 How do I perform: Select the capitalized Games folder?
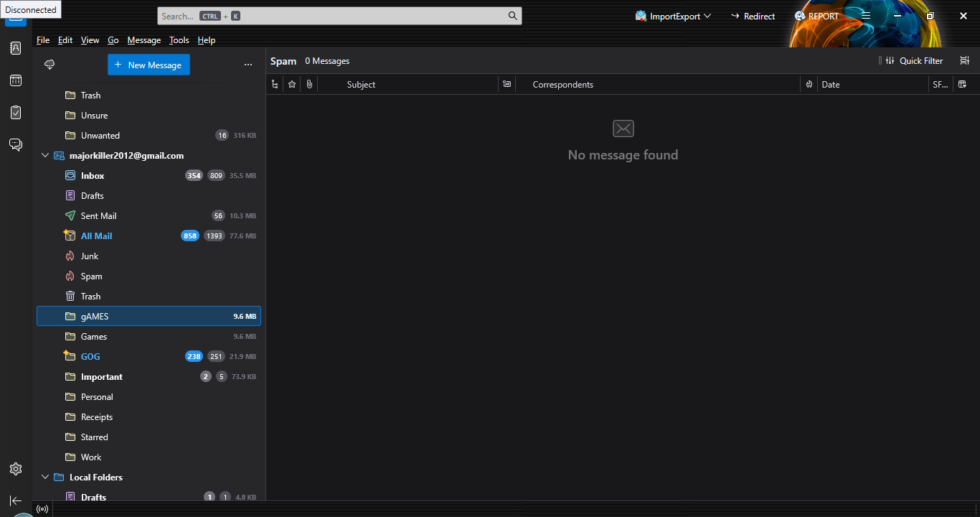(x=149, y=337)
